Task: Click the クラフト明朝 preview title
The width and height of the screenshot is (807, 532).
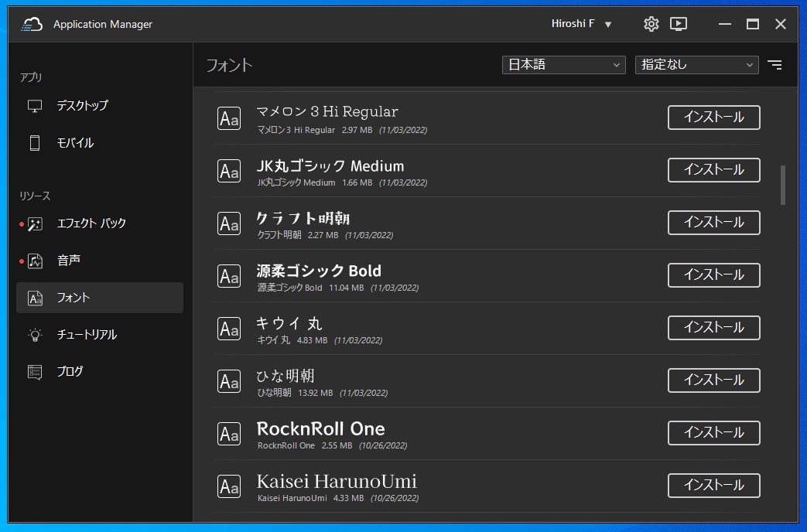Action: click(303, 219)
